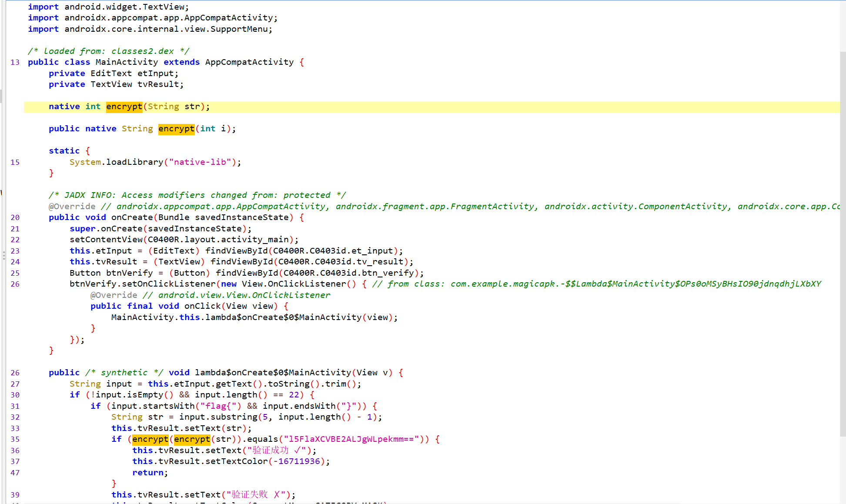This screenshot has height=504, width=846.
Task: Click onCreate in the public void method signature
Action: [x=132, y=217]
